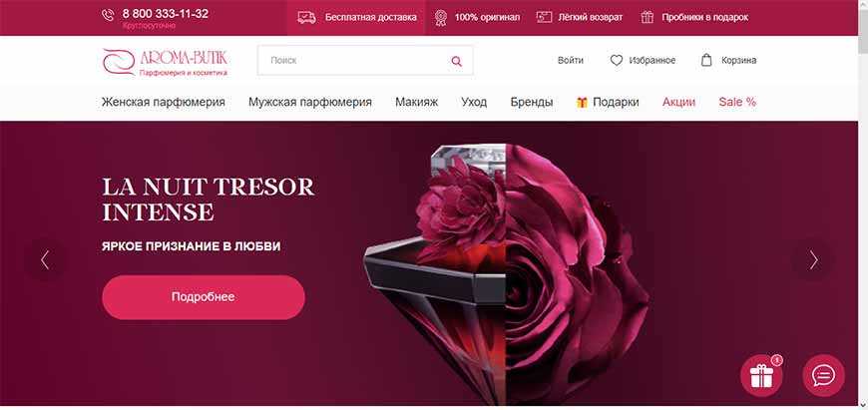Open the Корзина shopping bag icon
The image size is (868, 410).
(706, 60)
